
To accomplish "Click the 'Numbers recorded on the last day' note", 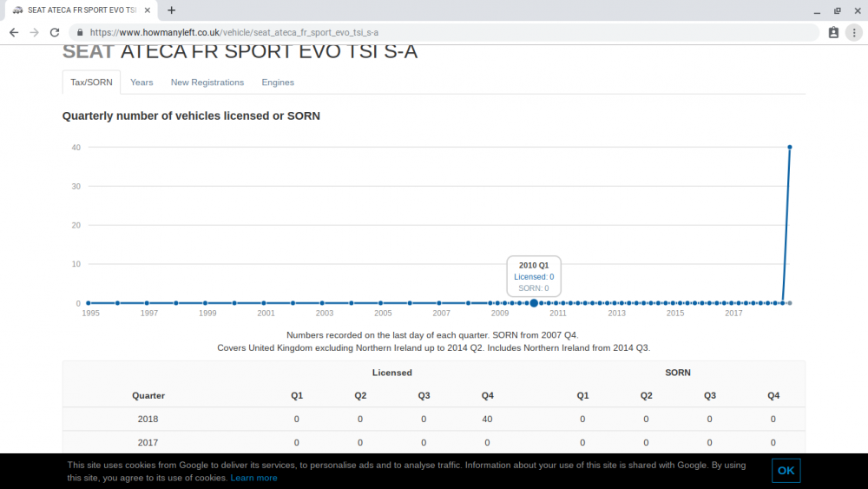I will pos(432,335).
